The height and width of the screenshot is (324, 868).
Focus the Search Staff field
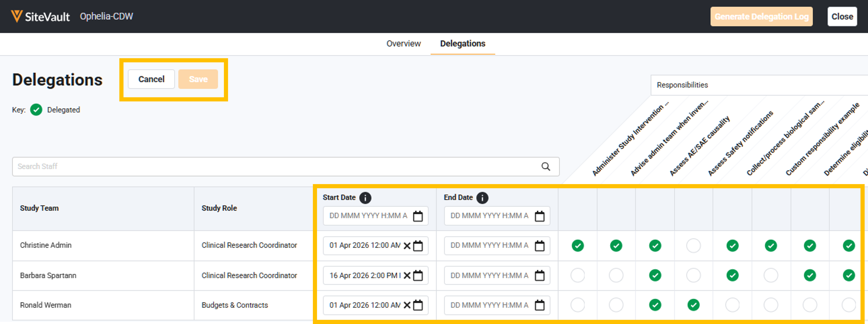(x=286, y=167)
